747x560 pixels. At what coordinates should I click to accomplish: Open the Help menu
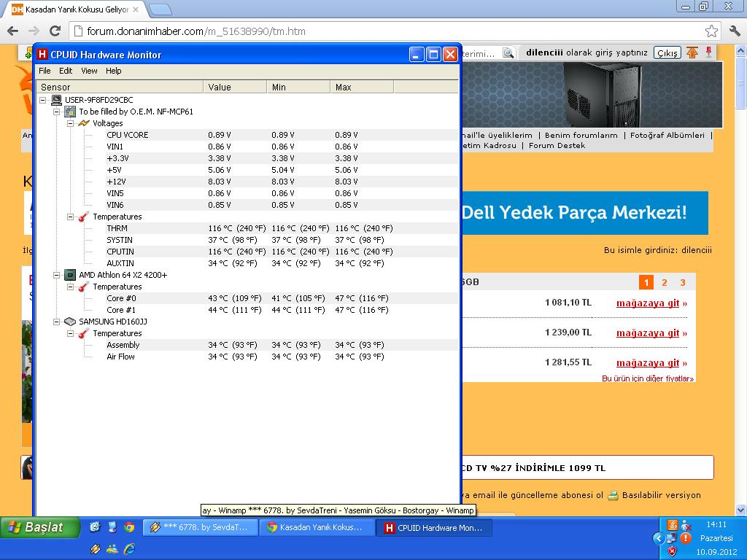click(113, 71)
